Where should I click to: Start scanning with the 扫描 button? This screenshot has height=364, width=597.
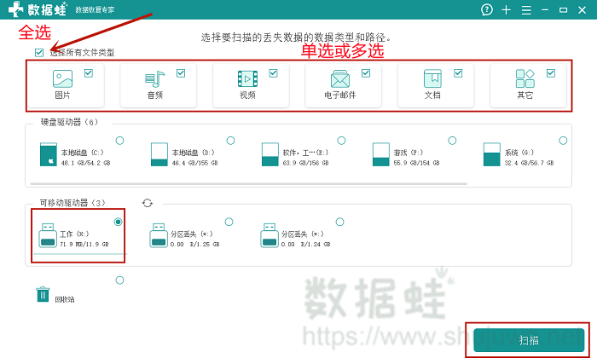[529, 340]
